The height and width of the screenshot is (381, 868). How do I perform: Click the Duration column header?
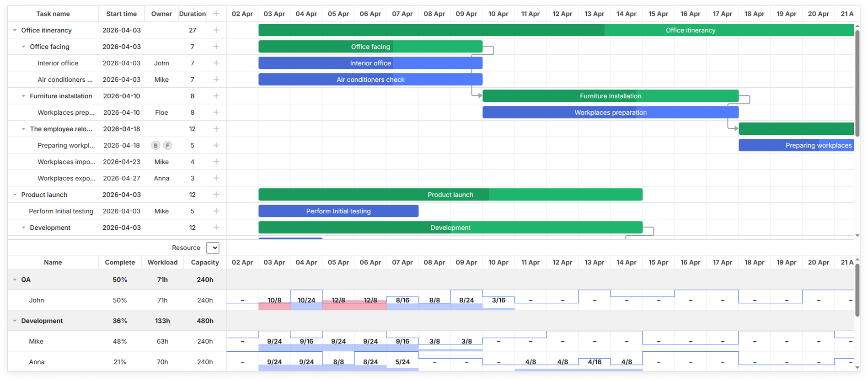[x=193, y=14]
